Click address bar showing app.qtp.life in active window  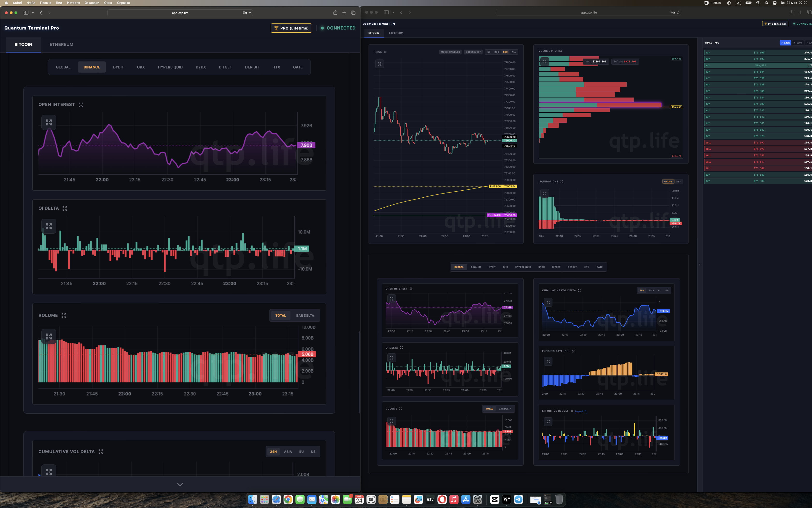[180, 13]
